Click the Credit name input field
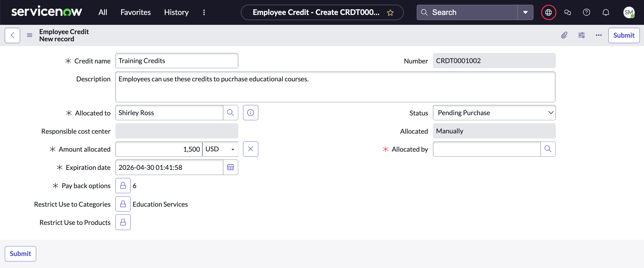 (177, 61)
